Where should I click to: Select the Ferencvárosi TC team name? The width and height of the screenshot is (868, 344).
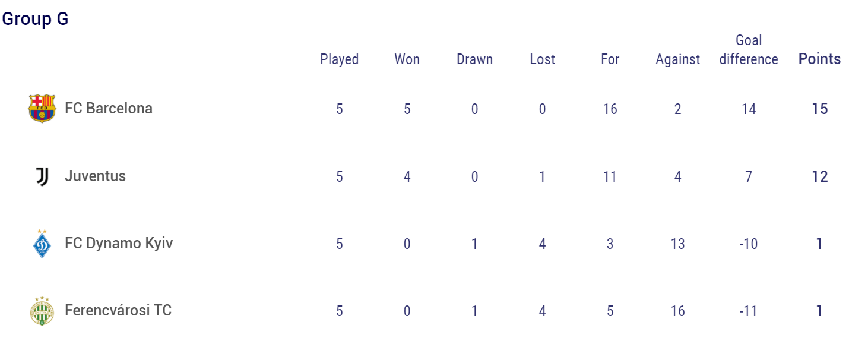118,310
